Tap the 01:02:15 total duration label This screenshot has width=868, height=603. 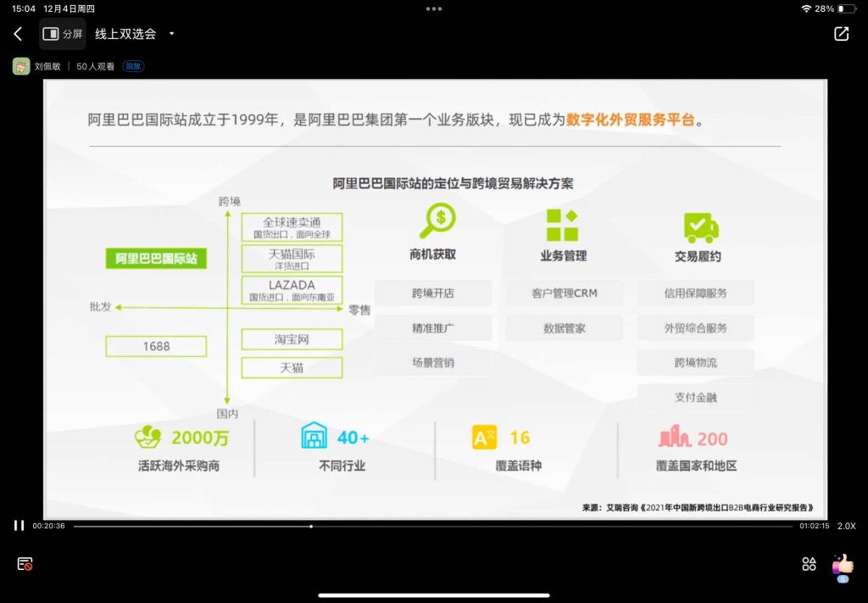coord(814,526)
